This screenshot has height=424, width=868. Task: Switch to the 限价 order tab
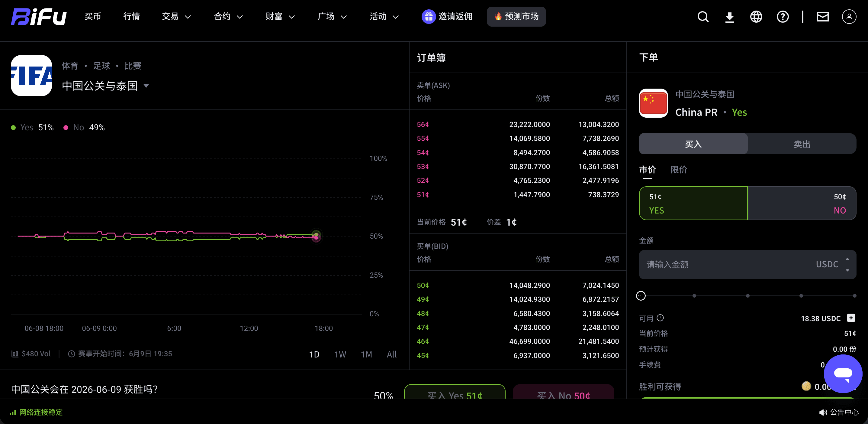[x=679, y=169]
